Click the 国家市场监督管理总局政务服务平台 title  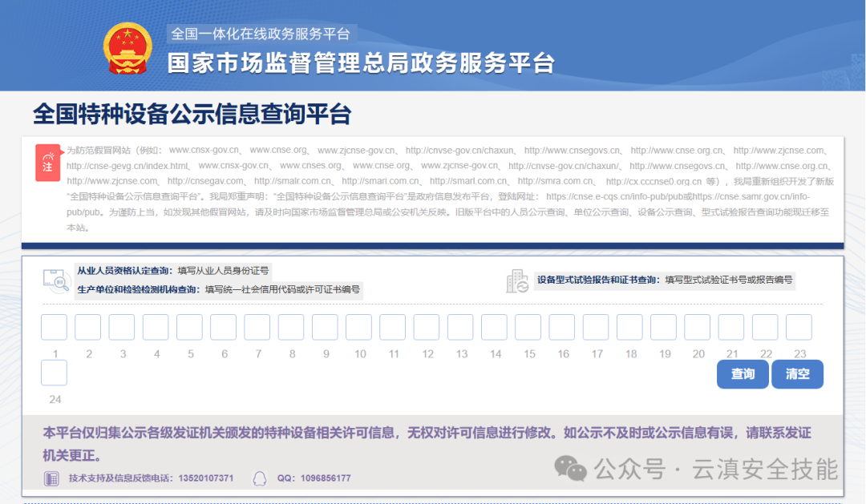tap(361, 63)
